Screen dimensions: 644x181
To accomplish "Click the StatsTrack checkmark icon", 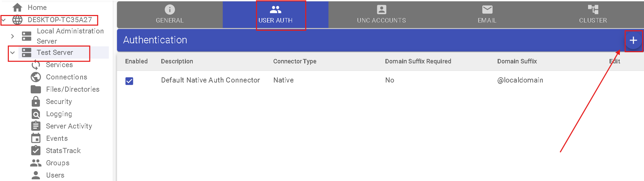I will point(36,151).
